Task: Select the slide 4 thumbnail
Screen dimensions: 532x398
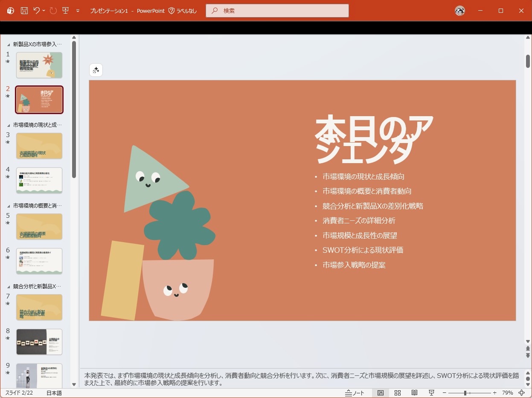Action: click(x=39, y=180)
